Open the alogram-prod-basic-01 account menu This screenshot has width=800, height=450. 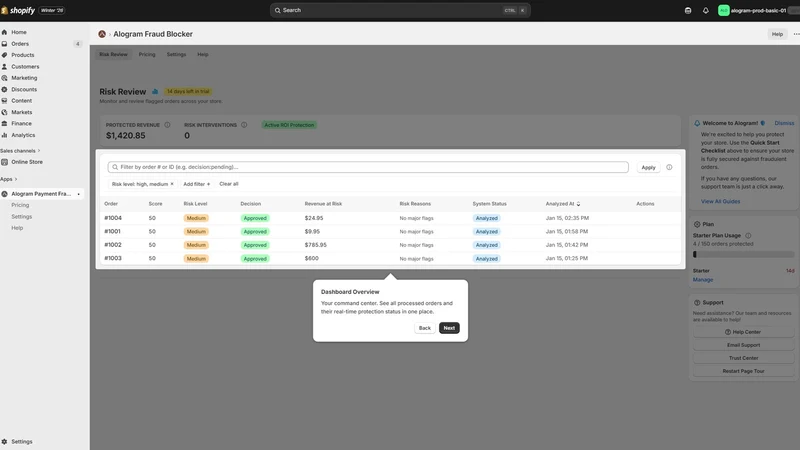pos(758,10)
